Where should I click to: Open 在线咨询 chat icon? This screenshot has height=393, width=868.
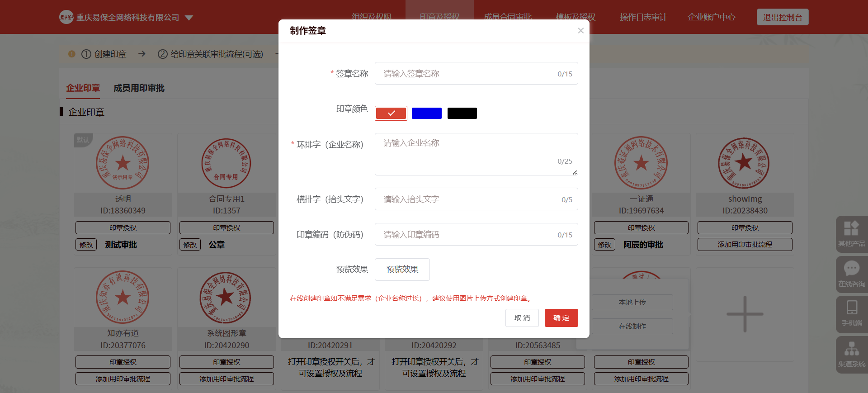[851, 269]
